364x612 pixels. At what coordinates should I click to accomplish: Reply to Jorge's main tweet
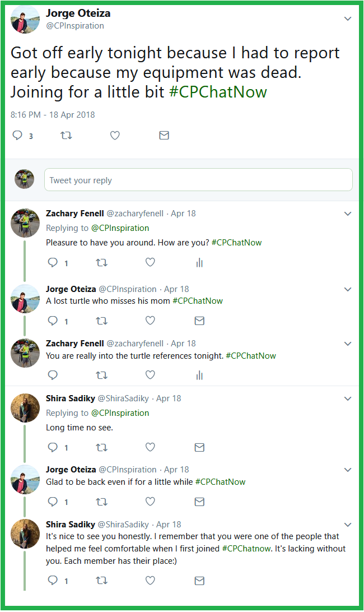click(17, 135)
